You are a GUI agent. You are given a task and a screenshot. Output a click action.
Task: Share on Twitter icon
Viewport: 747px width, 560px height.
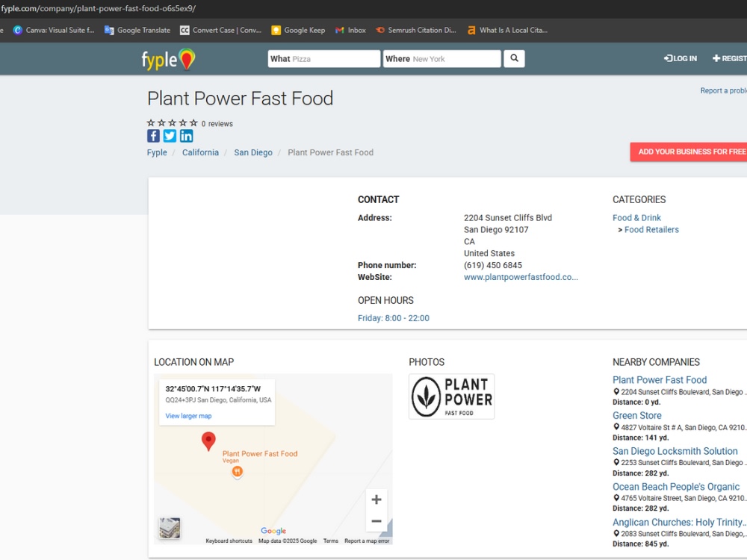(170, 136)
